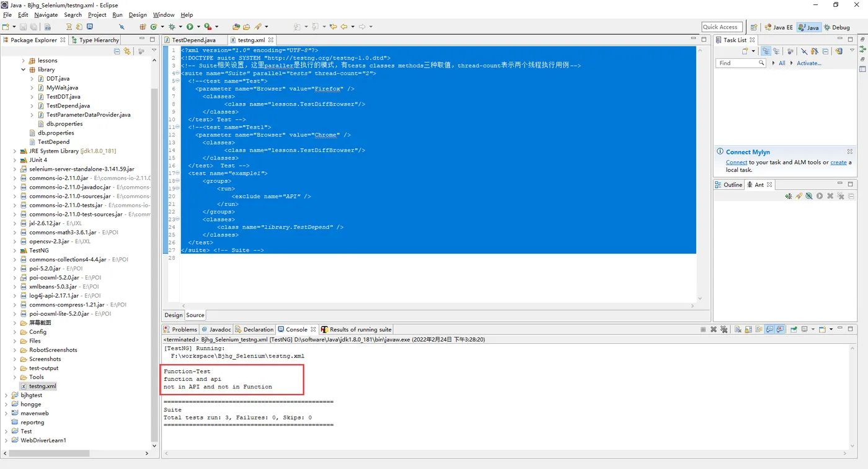Click the New Java Class green icon
Image resolution: width=868 pixels, height=469 pixels.
pos(153,27)
